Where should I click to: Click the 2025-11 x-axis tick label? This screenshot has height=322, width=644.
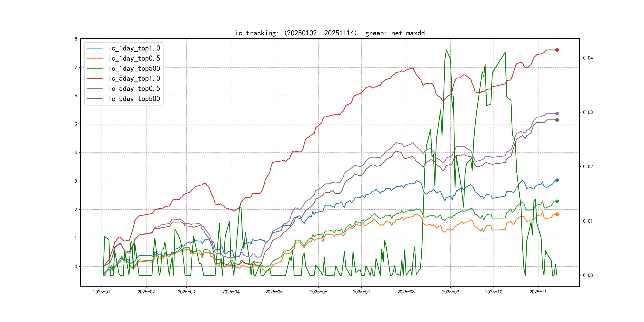[538, 292]
